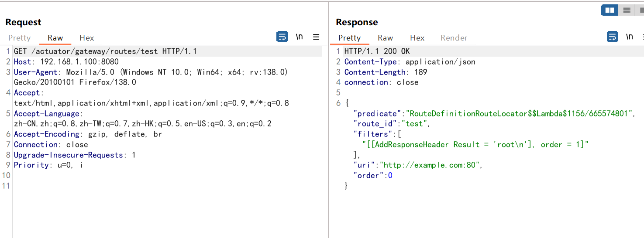Image resolution: width=644 pixels, height=238 pixels.
Task: Open the Response Render tab
Action: (x=454, y=38)
